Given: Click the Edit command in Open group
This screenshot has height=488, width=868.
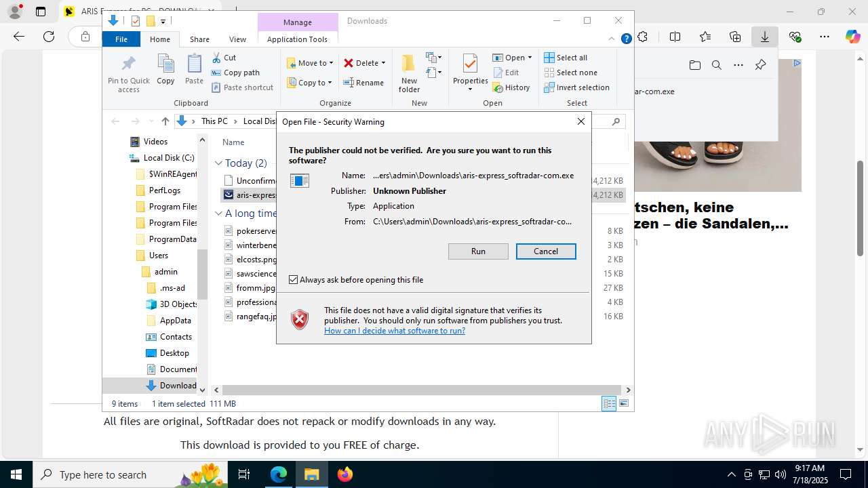Looking at the screenshot, I should [x=506, y=73].
